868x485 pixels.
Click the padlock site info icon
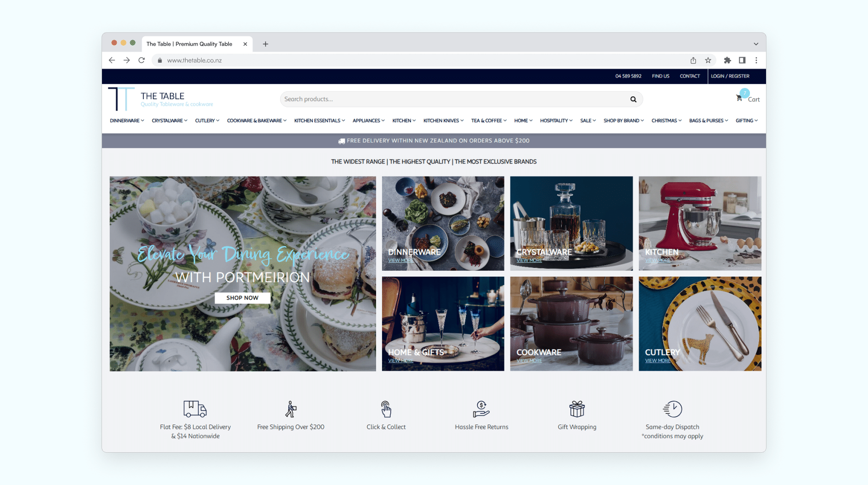(x=160, y=60)
